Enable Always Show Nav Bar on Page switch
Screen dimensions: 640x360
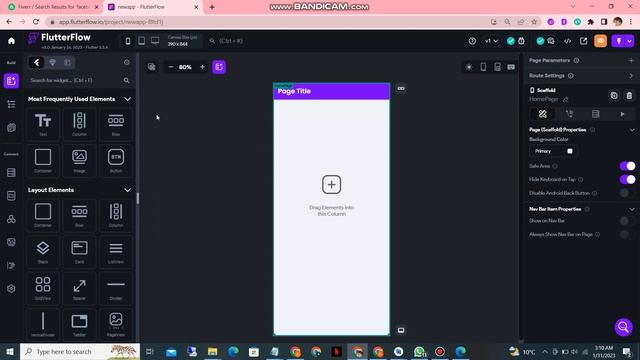[627, 234]
